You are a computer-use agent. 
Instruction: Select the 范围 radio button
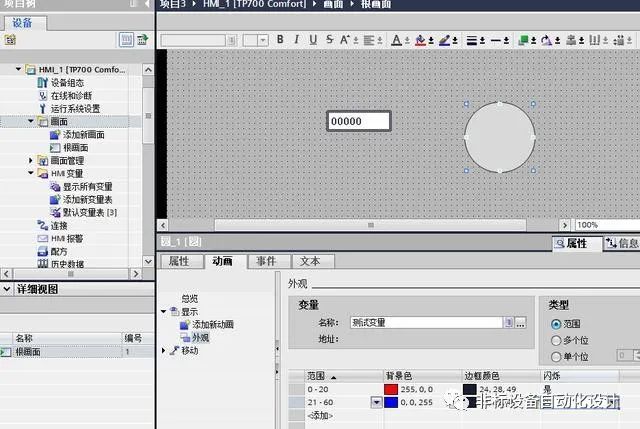click(x=556, y=324)
